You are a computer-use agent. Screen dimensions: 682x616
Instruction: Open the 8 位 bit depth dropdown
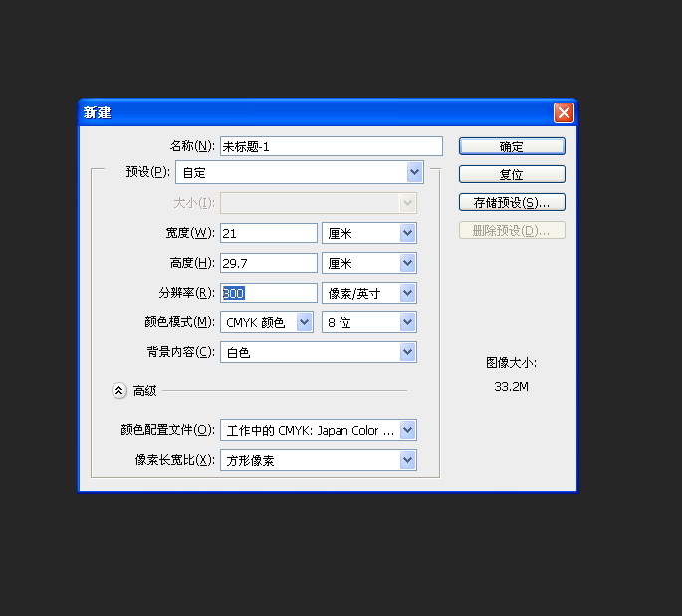tap(368, 322)
